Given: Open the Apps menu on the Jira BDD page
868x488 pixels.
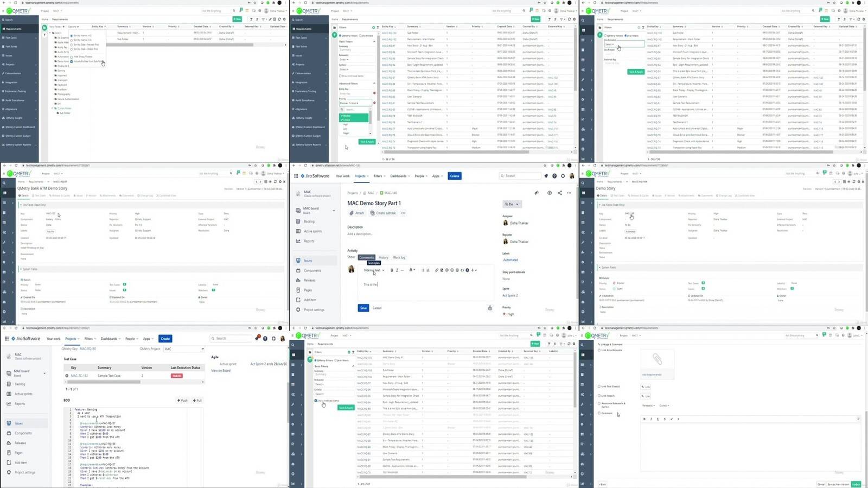Looking at the screenshot, I should [148, 339].
